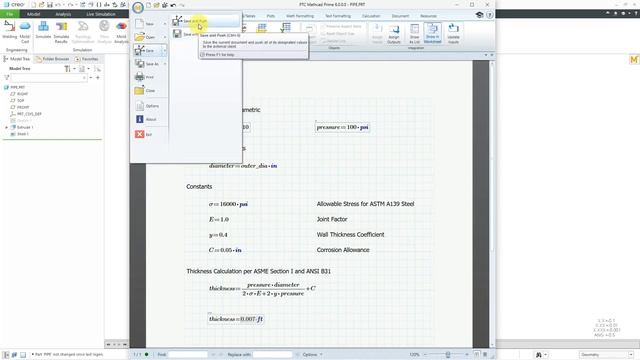Open the Resources ribbon tab
This screenshot has width=640, height=360.
tap(428, 16)
